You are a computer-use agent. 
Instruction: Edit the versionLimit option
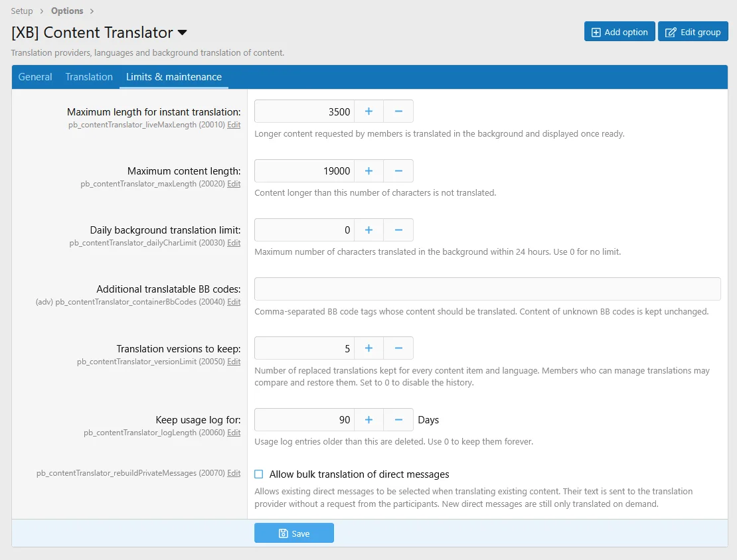(x=234, y=361)
